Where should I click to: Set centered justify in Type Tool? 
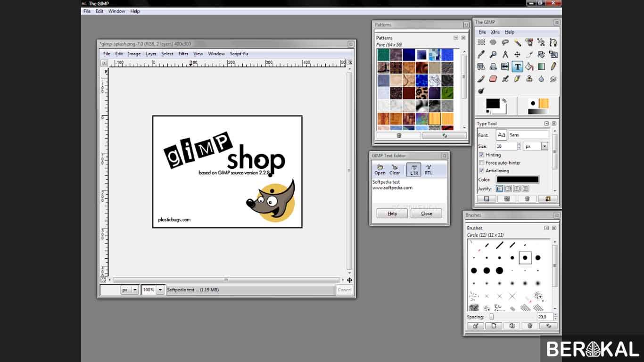[517, 189]
